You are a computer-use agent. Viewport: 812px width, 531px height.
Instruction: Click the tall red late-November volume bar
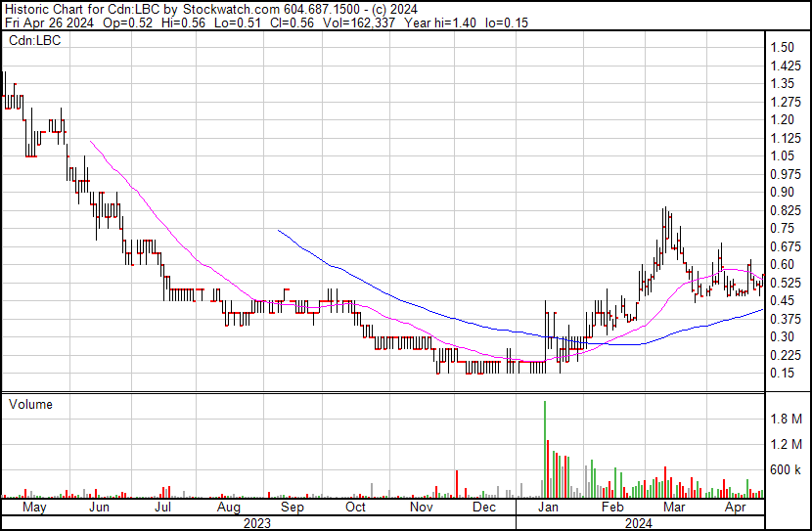pyautogui.click(x=457, y=484)
